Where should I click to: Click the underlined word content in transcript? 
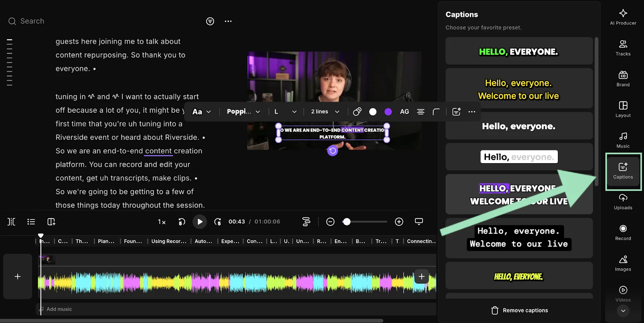[x=159, y=151]
